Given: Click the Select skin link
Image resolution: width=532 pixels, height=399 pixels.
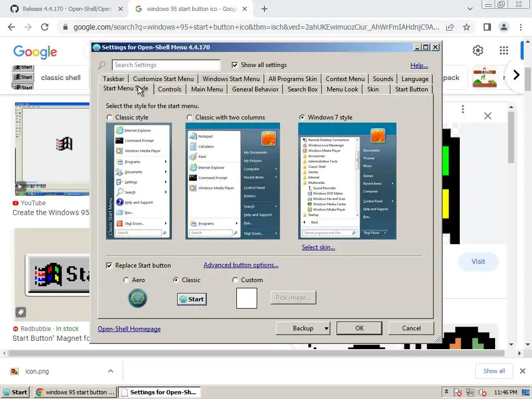Looking at the screenshot, I should coord(318,247).
